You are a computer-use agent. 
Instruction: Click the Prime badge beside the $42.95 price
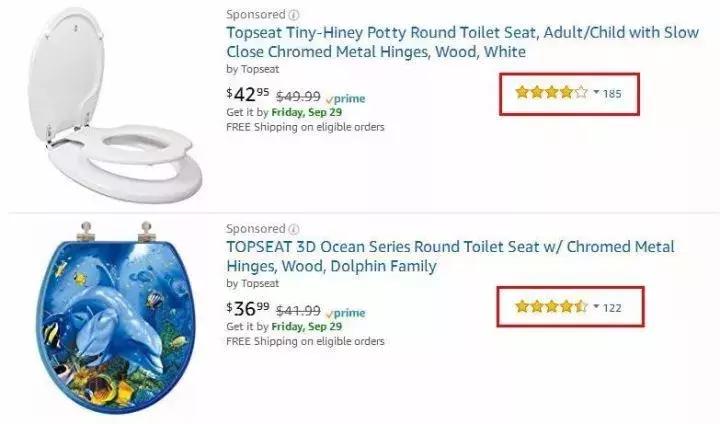tap(346, 99)
